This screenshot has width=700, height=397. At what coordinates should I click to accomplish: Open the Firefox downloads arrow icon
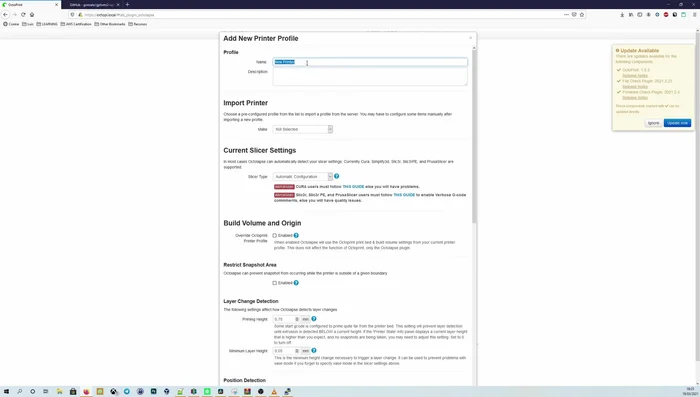pos(622,15)
